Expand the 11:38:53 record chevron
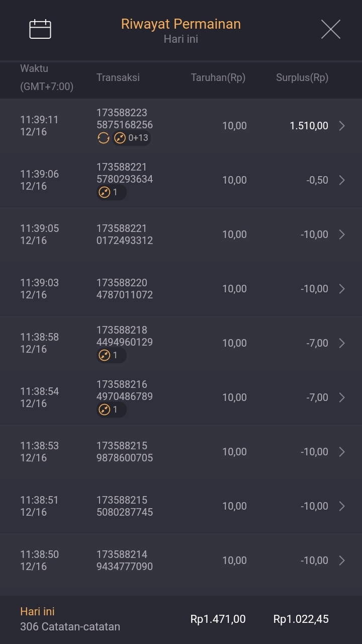362x644 pixels. (x=342, y=452)
